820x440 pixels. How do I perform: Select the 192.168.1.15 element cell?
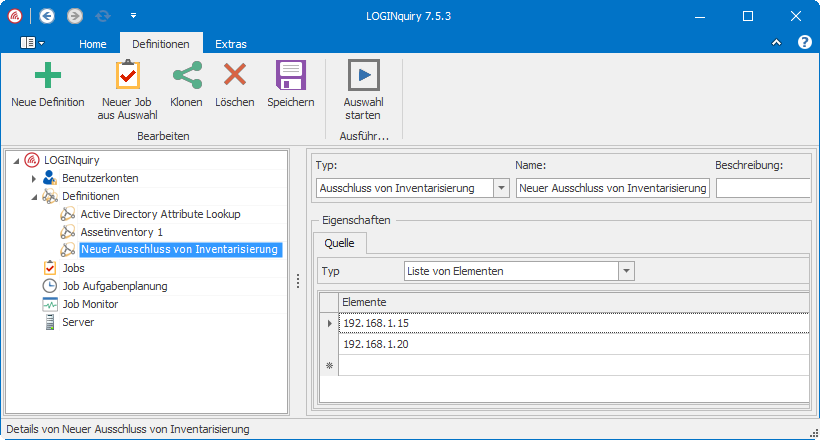point(574,323)
